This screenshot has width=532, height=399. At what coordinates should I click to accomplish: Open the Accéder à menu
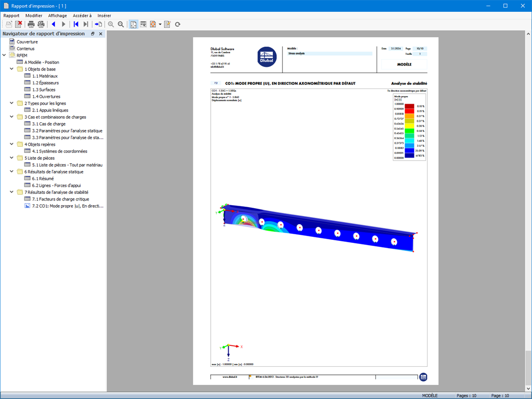point(82,16)
